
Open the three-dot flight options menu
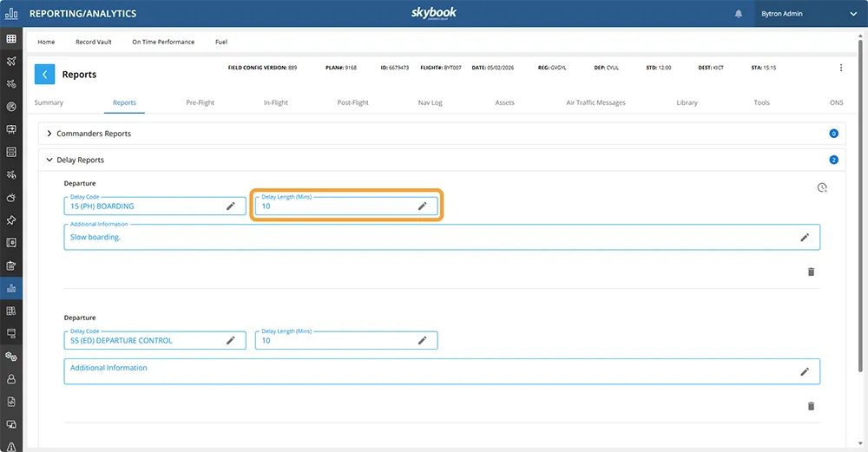(x=840, y=68)
